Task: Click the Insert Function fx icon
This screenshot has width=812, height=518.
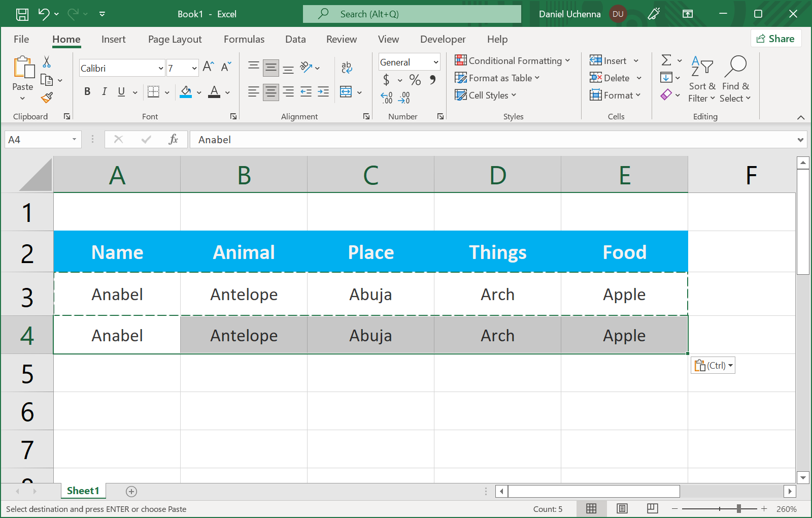Action: coord(173,140)
